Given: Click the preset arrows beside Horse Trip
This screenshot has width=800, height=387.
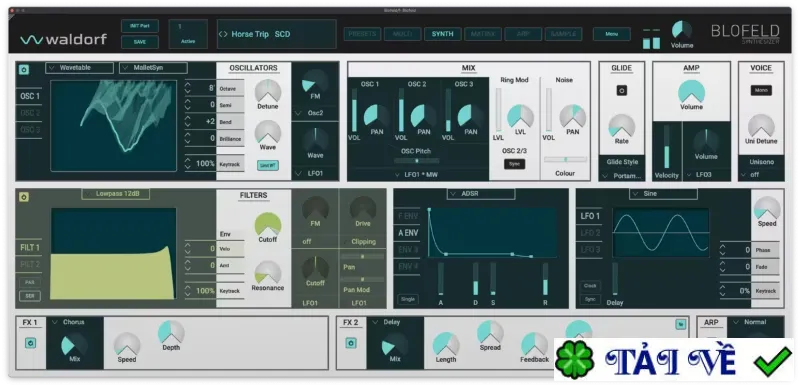Looking at the screenshot, I should click(x=223, y=35).
